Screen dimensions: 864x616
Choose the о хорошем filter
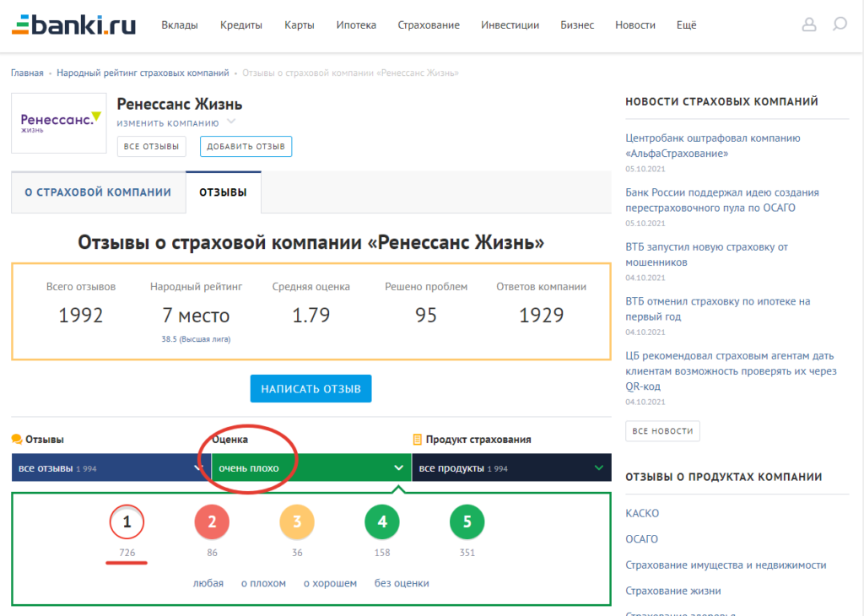pos(330,583)
